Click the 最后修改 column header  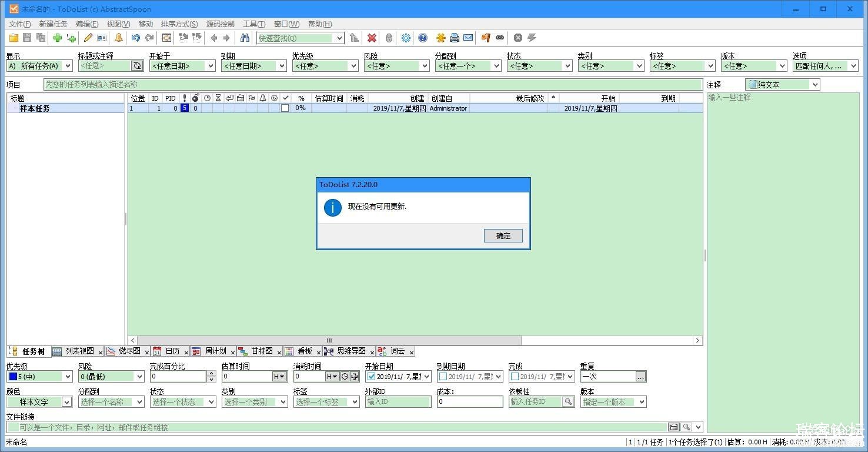pyautogui.click(x=508, y=98)
